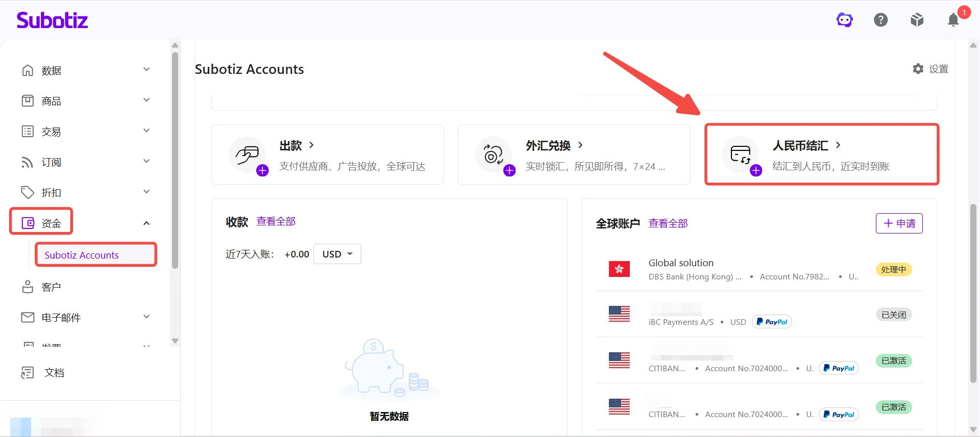Click the home icon beside 数据
980x437 pixels.
click(x=28, y=70)
